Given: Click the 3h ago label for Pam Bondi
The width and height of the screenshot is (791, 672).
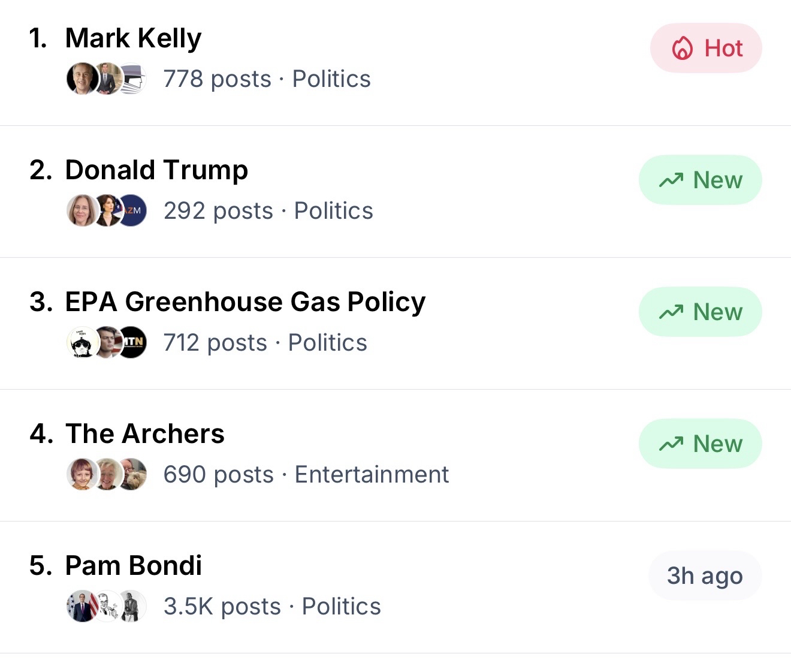Looking at the screenshot, I should point(705,576).
